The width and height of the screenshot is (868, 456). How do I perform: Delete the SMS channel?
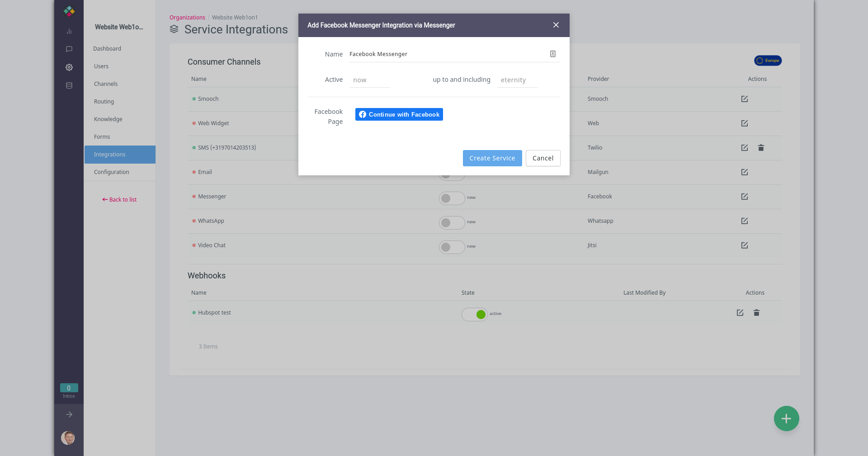pos(761,148)
